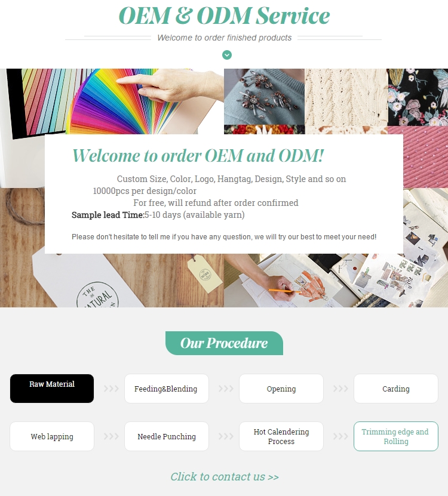
Task: Select the Needle Punching step
Action: click(167, 436)
